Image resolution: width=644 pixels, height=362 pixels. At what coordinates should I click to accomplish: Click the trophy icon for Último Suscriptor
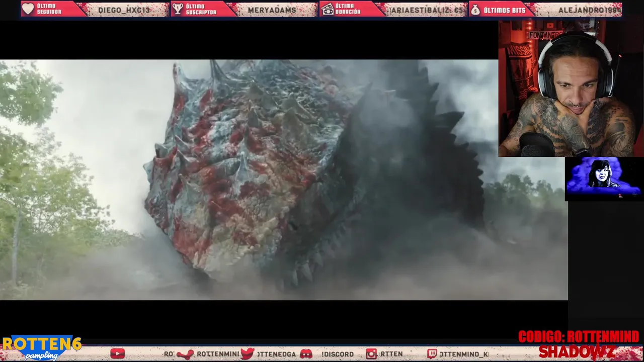point(177,9)
